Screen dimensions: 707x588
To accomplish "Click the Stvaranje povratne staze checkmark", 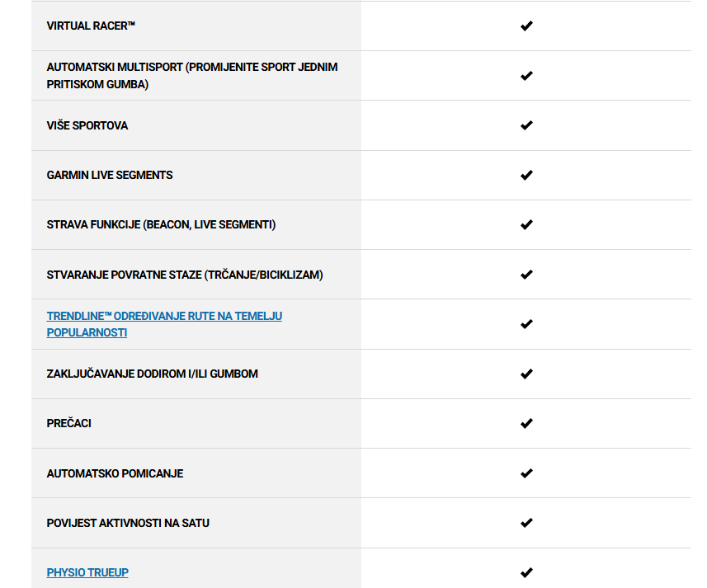I will click(x=526, y=275).
